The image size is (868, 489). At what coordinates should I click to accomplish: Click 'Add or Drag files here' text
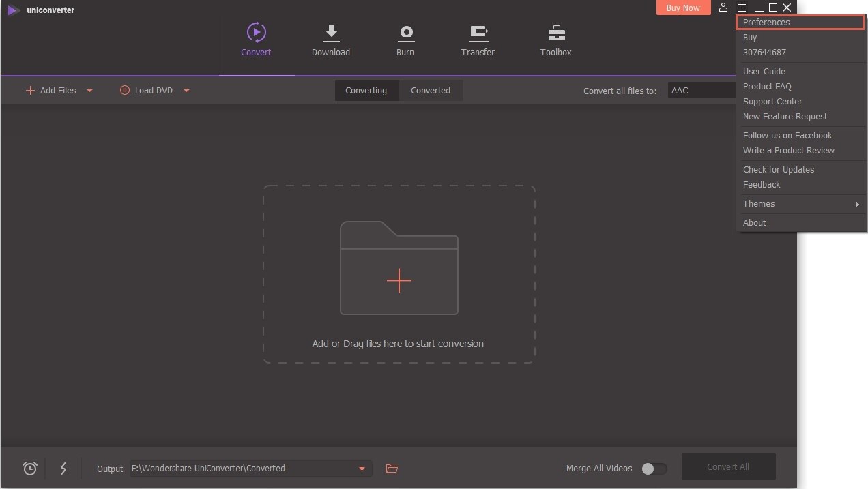[398, 344]
